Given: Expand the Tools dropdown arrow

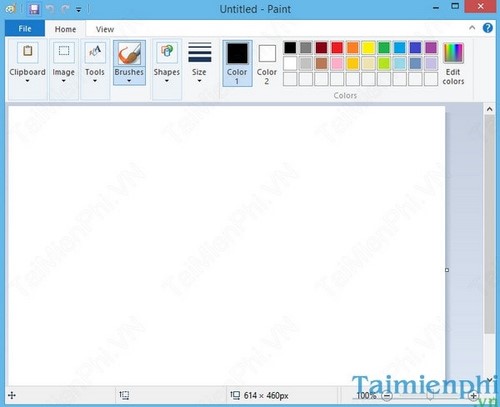Looking at the screenshot, I should click(x=95, y=81).
